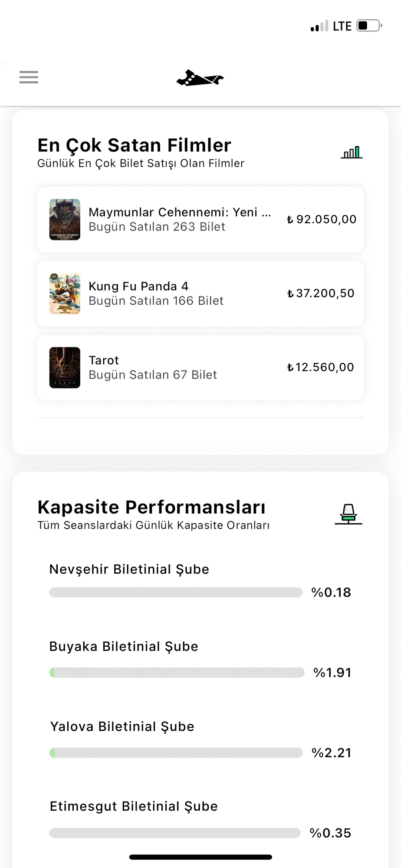Open the hamburger menu
Screen dimensions: 401x868
(29, 77)
